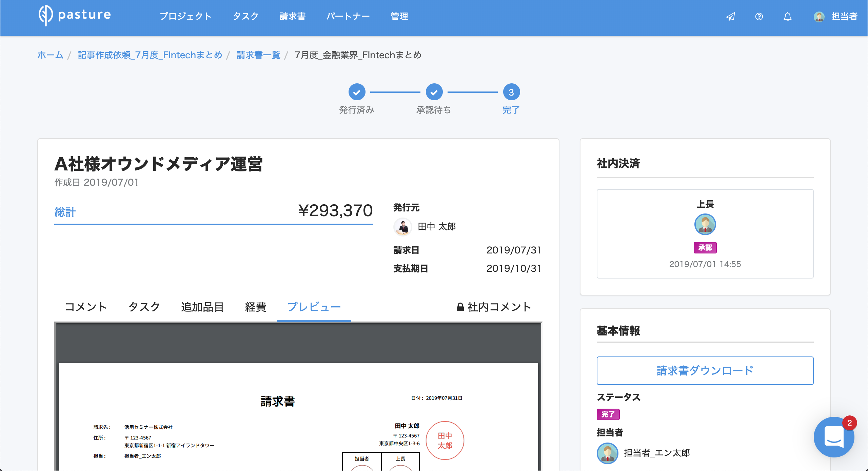The image size is (868, 471).
Task: Click the 完了 step 3 circle
Action: pyautogui.click(x=511, y=92)
